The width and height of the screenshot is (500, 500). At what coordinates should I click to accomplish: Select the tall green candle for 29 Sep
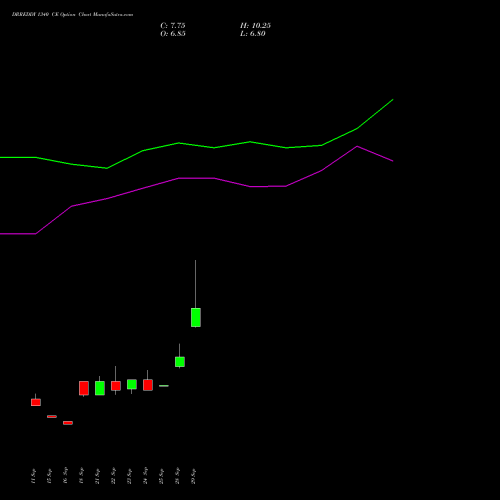(196, 317)
